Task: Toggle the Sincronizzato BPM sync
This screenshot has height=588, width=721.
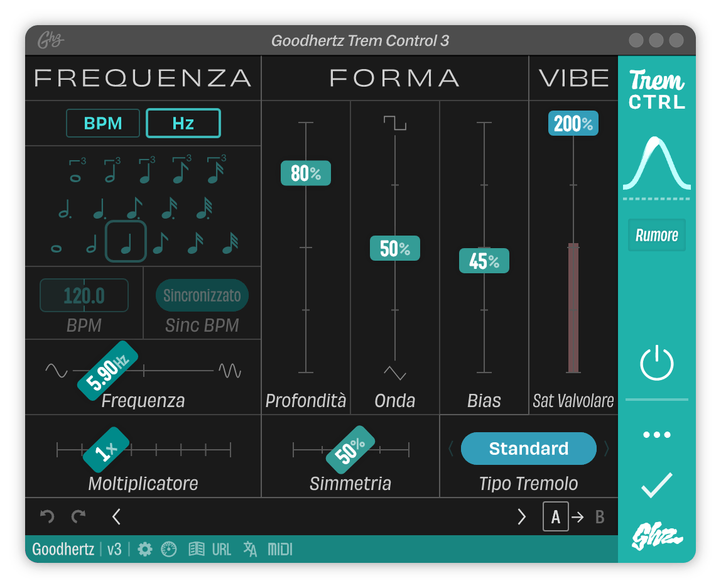Action: tap(202, 295)
